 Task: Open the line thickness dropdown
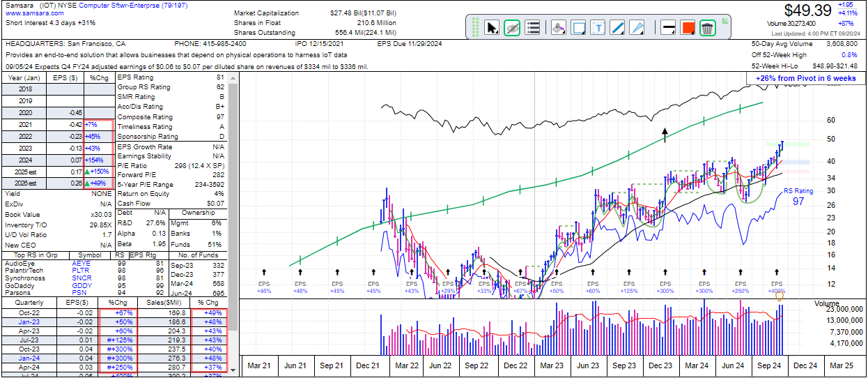[667, 28]
